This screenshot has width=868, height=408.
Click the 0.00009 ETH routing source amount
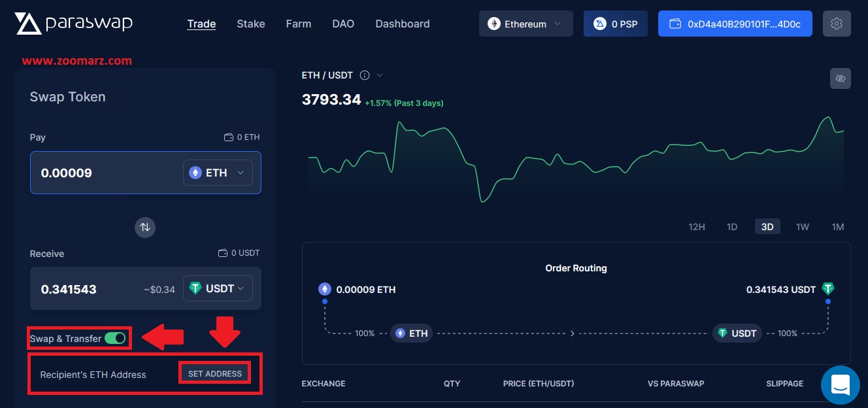pyautogui.click(x=366, y=289)
